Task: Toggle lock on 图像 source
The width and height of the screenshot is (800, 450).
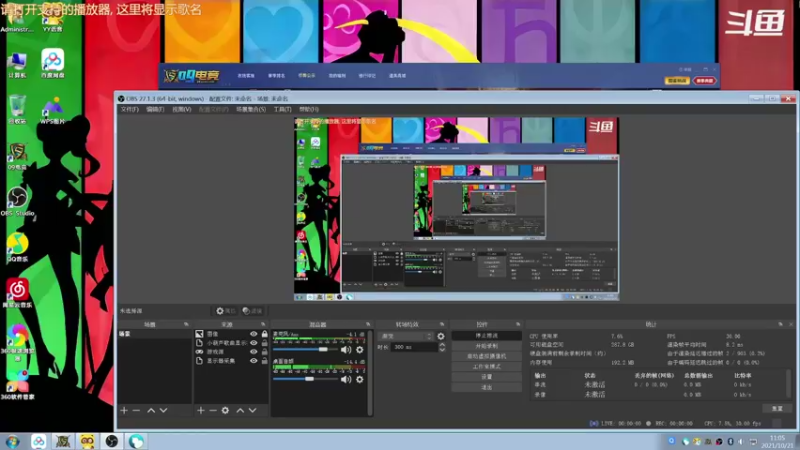Action: [x=264, y=334]
